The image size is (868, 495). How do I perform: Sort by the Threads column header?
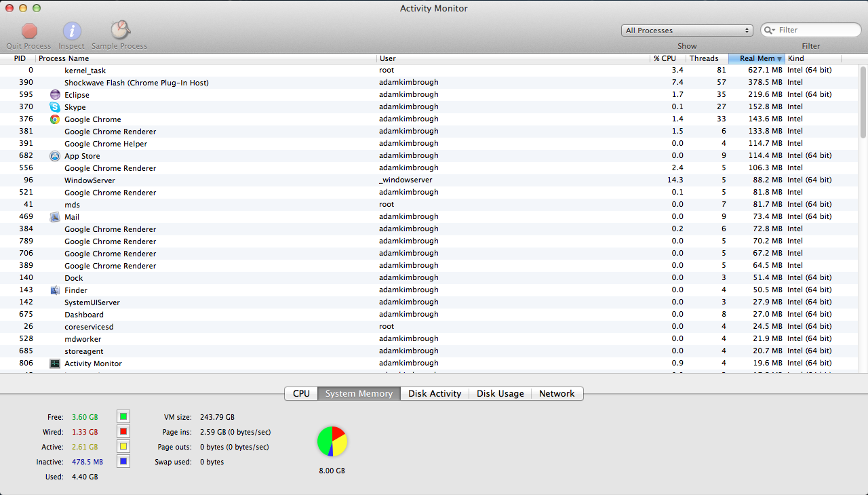(x=707, y=58)
